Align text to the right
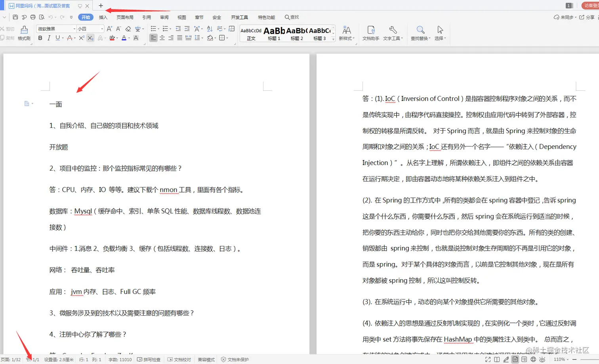Image resolution: width=599 pixels, height=364 pixels. (x=171, y=38)
